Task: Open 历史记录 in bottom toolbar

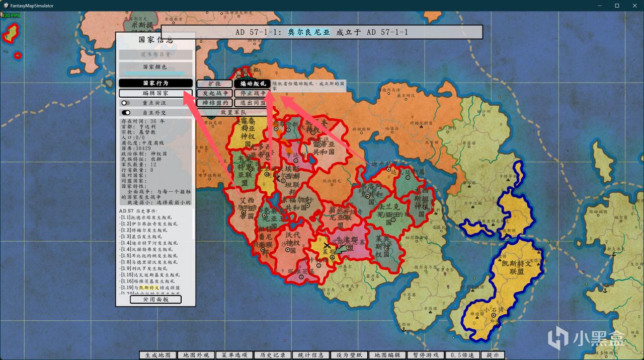Action: (273, 355)
